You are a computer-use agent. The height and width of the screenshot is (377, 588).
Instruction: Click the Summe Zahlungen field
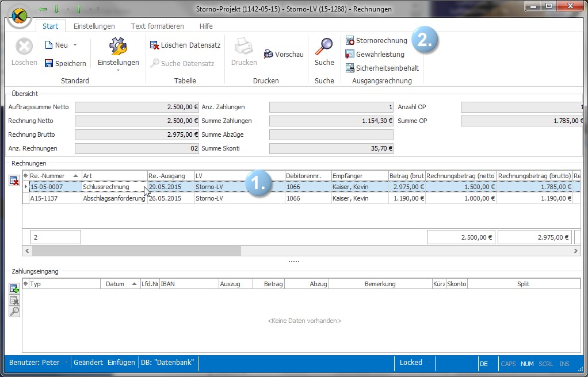click(x=331, y=121)
